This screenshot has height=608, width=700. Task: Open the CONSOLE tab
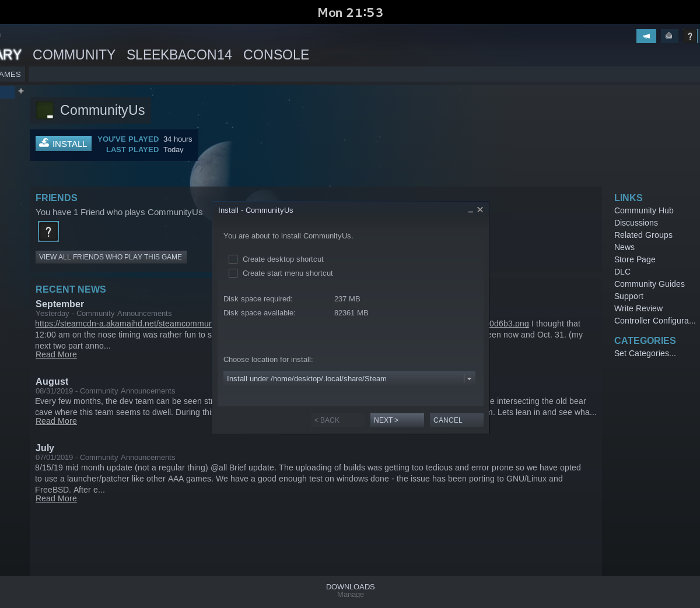tap(276, 55)
